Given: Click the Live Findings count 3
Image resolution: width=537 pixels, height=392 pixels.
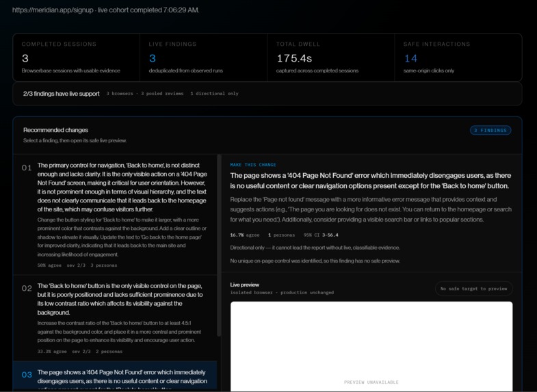Looking at the screenshot, I should [x=153, y=59].
